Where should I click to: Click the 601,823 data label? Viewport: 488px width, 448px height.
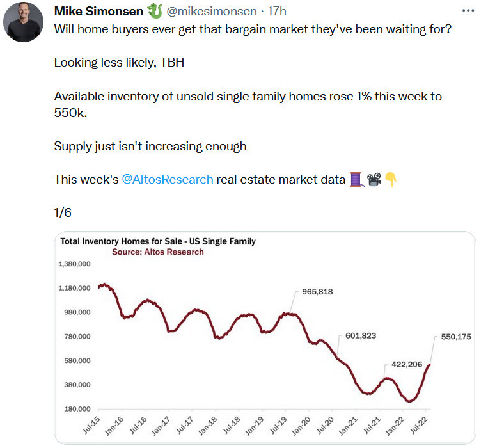pos(361,335)
